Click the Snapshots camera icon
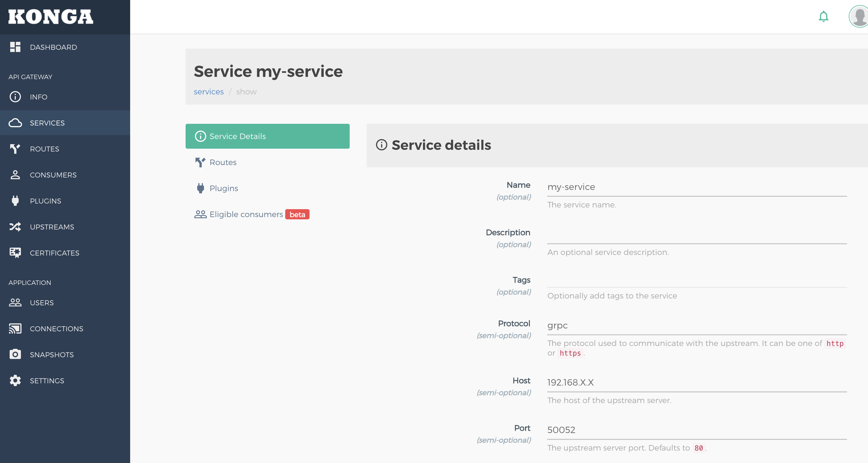868x463 pixels. click(x=15, y=354)
